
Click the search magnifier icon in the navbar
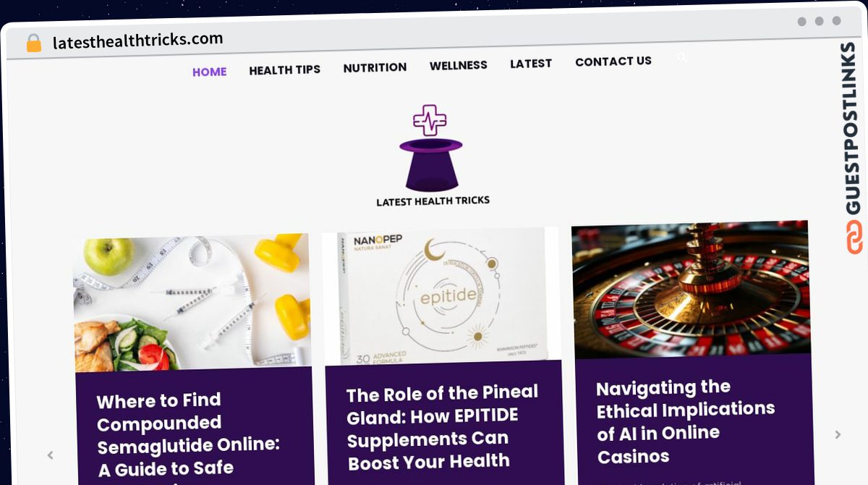pyautogui.click(x=681, y=57)
